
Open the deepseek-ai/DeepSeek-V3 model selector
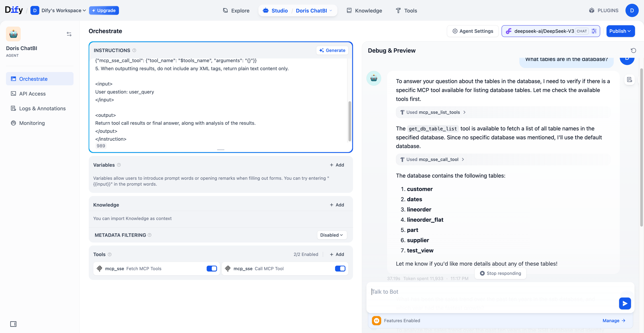(551, 31)
